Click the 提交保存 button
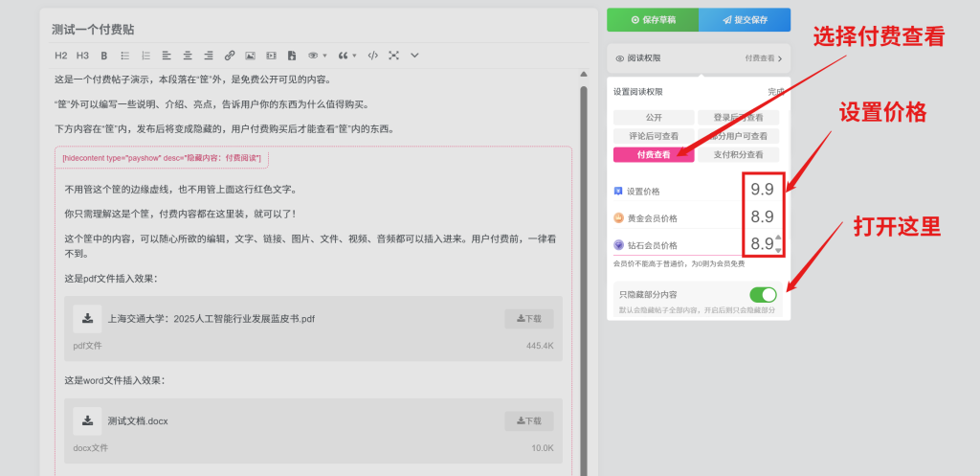Image resolution: width=980 pixels, height=476 pixels. click(745, 19)
